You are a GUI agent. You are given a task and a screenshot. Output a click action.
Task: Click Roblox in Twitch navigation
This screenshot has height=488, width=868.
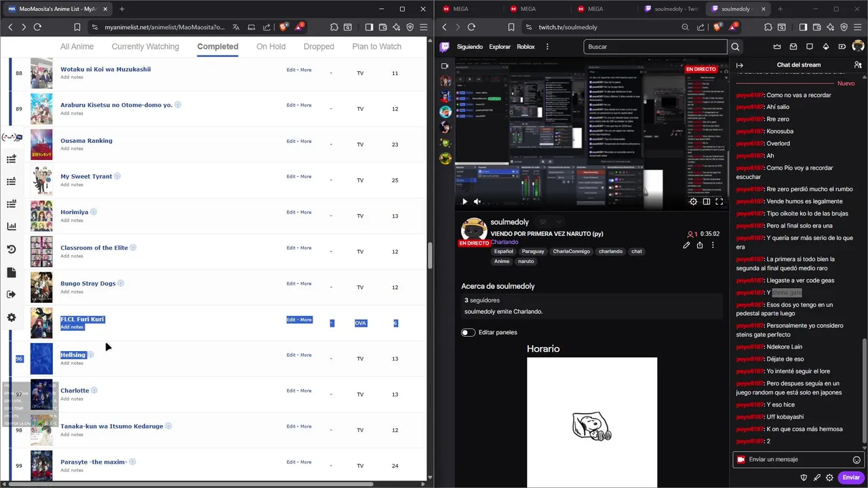[526, 47]
